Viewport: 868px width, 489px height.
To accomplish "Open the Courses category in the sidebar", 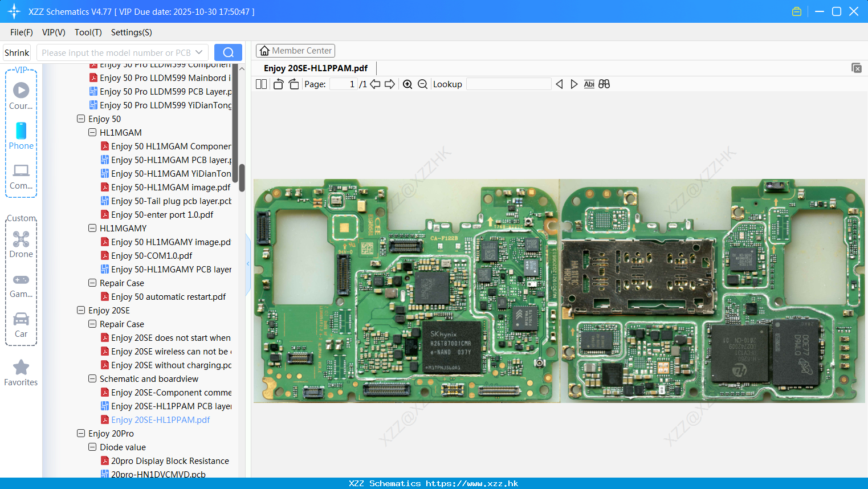I will tap(21, 96).
